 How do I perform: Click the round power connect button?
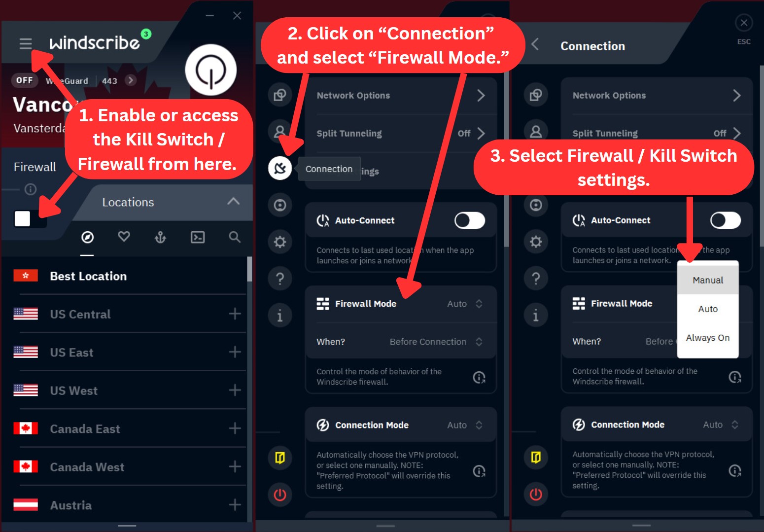211,70
